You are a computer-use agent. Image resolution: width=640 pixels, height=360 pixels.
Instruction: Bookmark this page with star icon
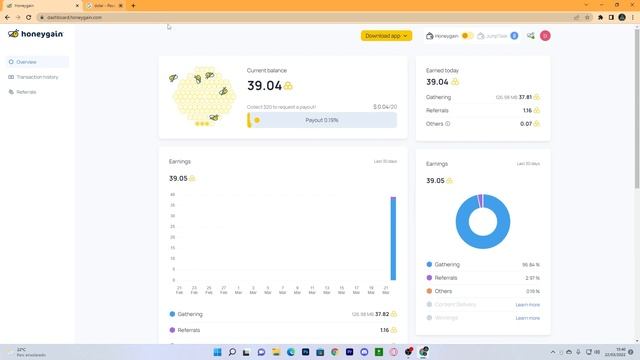(x=587, y=18)
